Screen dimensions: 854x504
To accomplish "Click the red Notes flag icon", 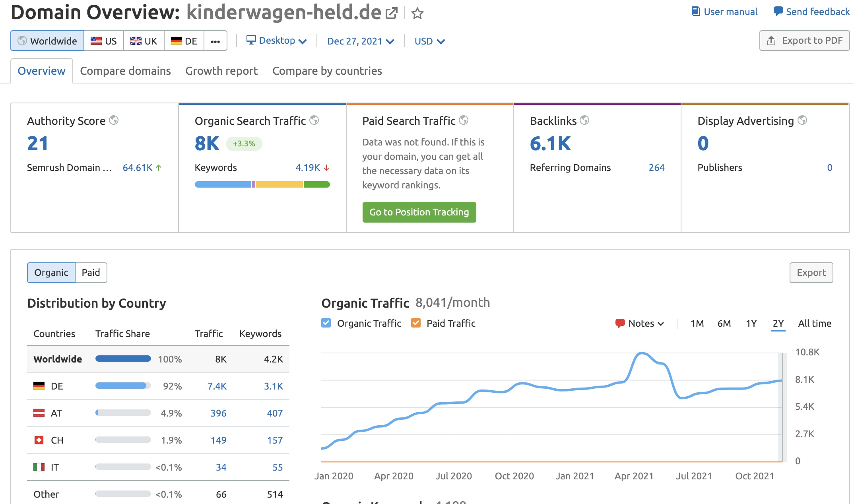I will pos(620,323).
